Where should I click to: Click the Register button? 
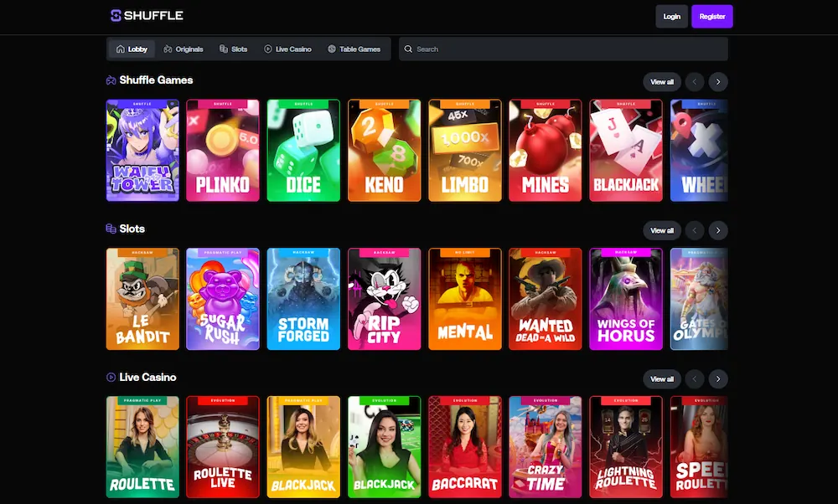712,15
